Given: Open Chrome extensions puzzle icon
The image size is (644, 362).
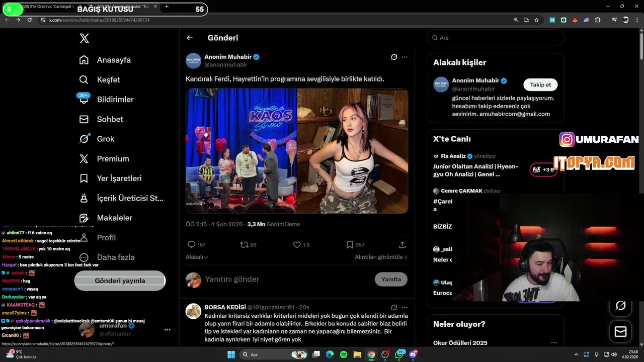Looking at the screenshot, I should pos(598,20).
